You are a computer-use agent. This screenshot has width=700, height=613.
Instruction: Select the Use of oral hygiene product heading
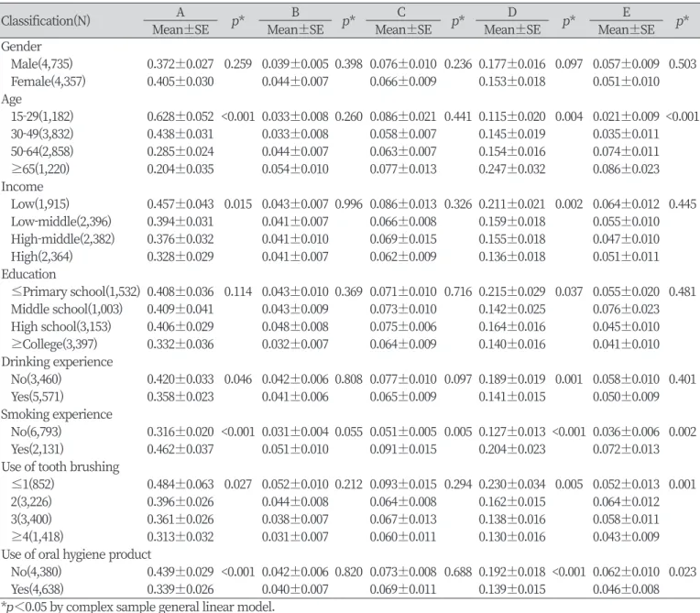point(76,554)
